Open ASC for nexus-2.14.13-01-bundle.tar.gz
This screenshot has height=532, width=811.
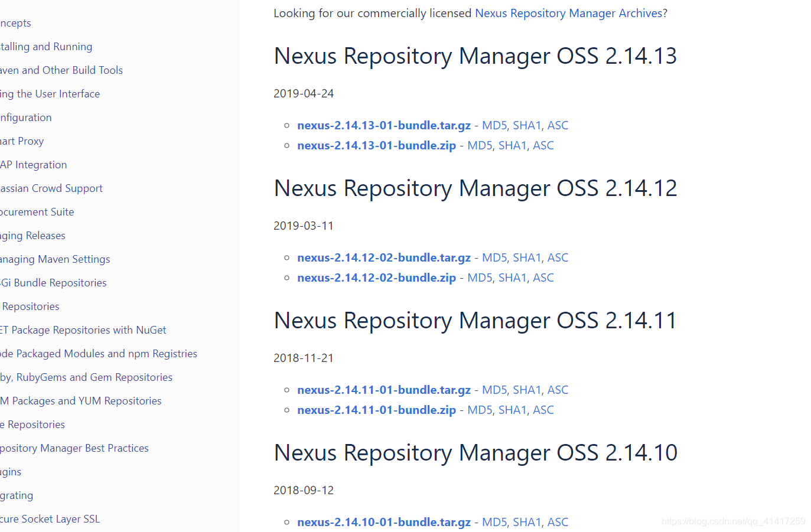coord(558,125)
